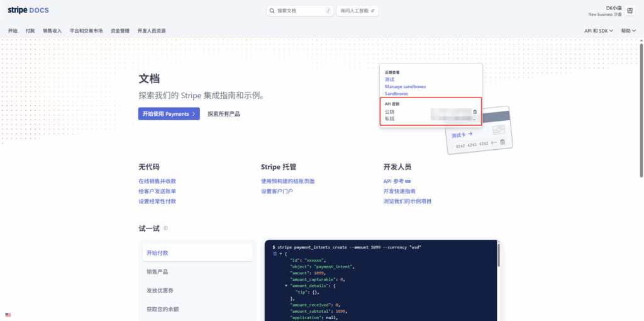Open the Manage sandboxes link

[405, 86]
